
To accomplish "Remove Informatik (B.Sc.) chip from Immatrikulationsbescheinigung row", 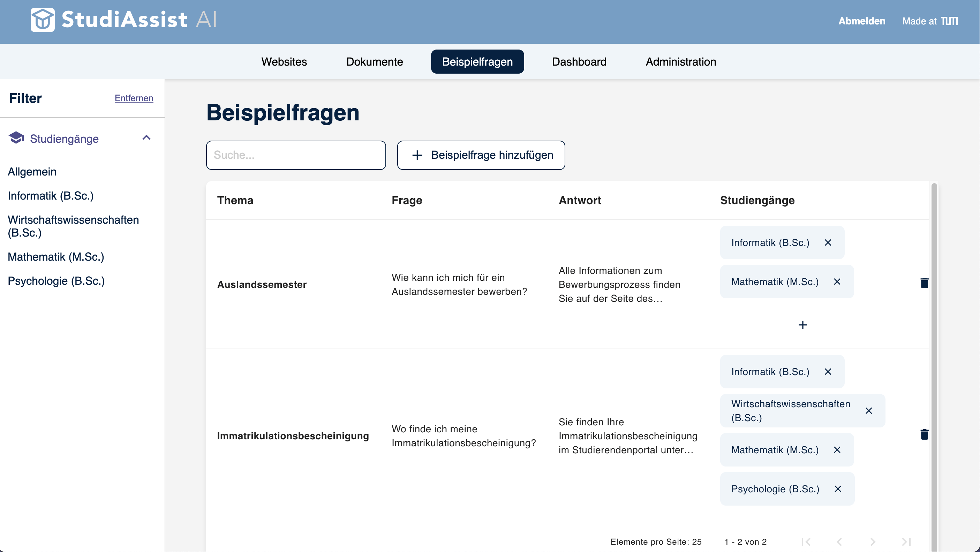I will tap(828, 372).
